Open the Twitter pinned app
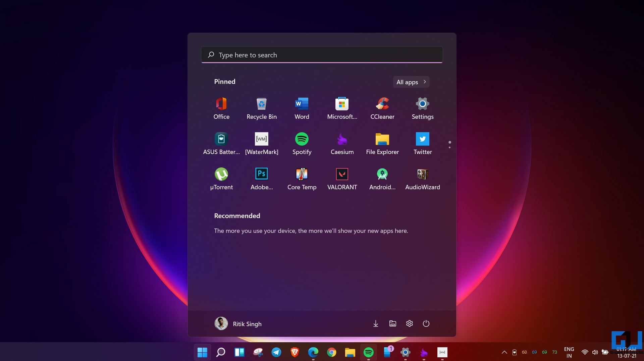 tap(423, 144)
